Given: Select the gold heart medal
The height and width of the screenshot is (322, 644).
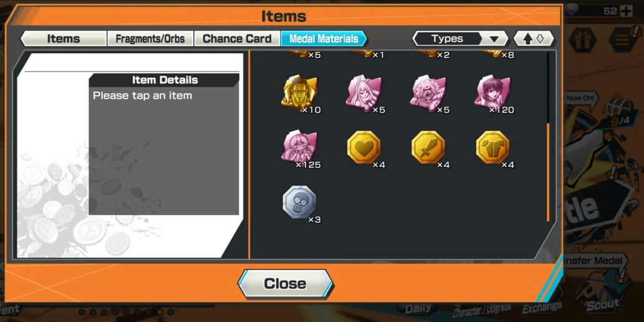Looking at the screenshot, I should tap(363, 147).
